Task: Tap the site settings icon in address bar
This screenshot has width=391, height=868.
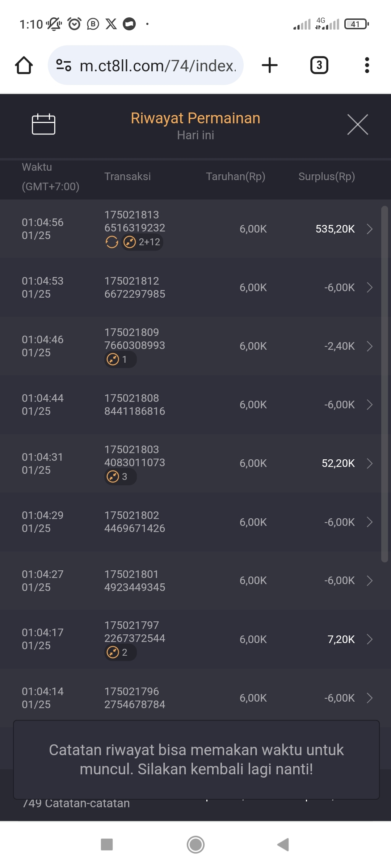Action: [x=64, y=65]
